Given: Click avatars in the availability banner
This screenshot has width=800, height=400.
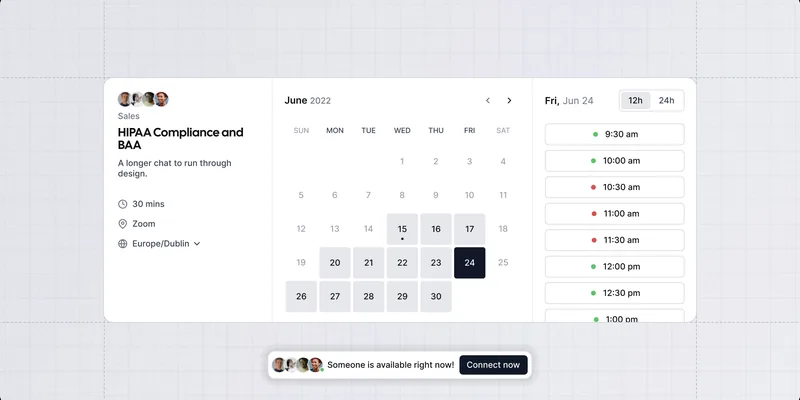Looking at the screenshot, I should coord(297,365).
